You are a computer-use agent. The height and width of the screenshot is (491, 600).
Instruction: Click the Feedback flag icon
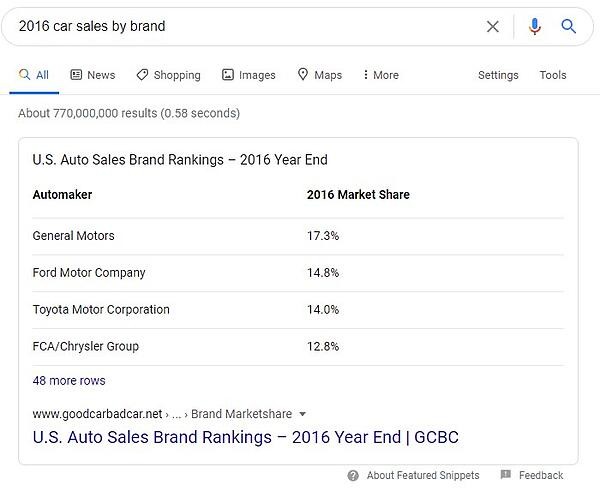click(505, 475)
